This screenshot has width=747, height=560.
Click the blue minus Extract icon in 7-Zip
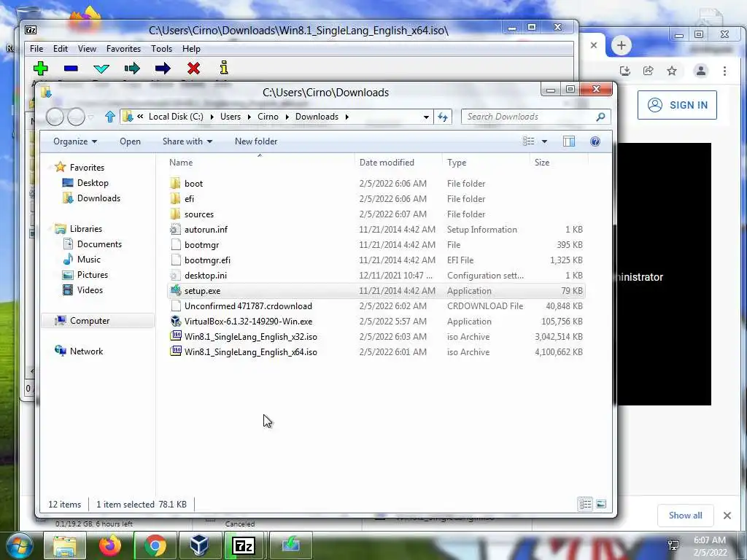pyautogui.click(x=71, y=69)
